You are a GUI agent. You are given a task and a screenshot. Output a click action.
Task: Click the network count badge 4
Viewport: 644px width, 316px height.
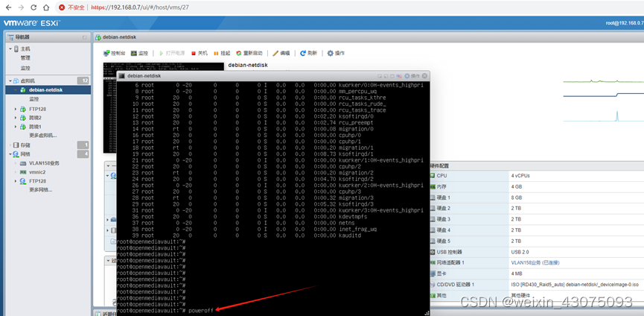point(83,154)
